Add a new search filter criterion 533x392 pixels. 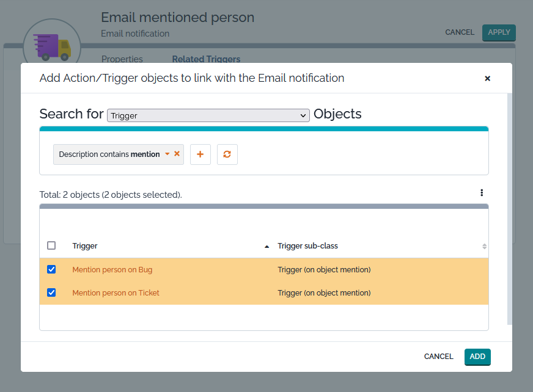point(200,154)
